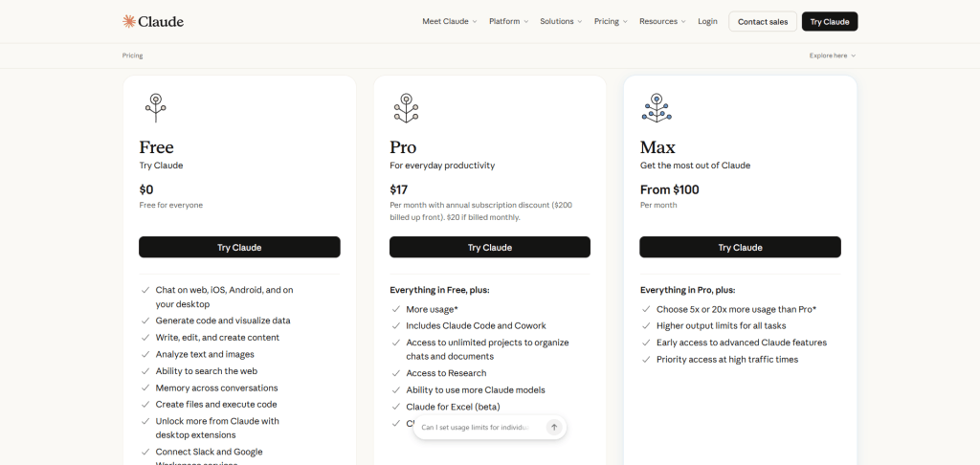This screenshot has width=980, height=465.
Task: Click checkmark beside 'Access to Research'
Action: (396, 373)
